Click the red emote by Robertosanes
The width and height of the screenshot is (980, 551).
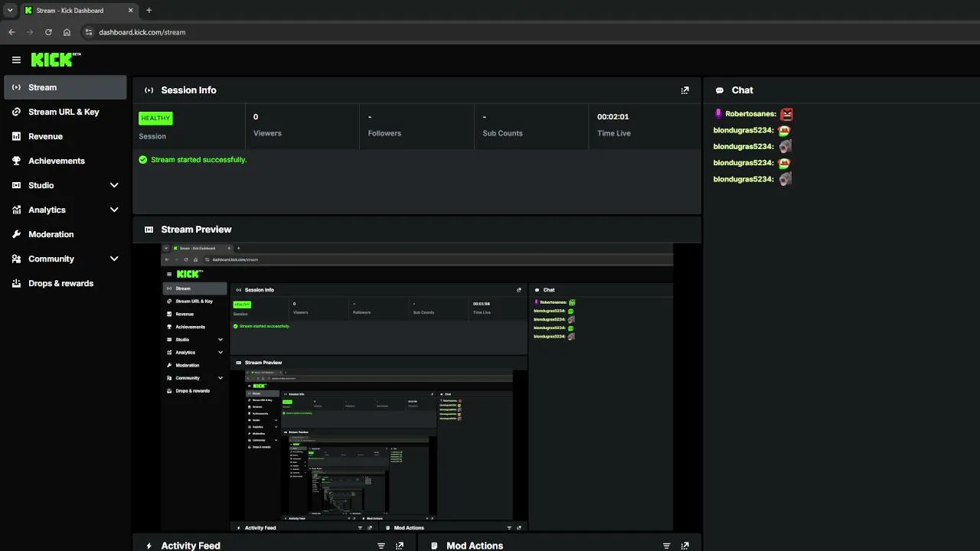(x=786, y=114)
